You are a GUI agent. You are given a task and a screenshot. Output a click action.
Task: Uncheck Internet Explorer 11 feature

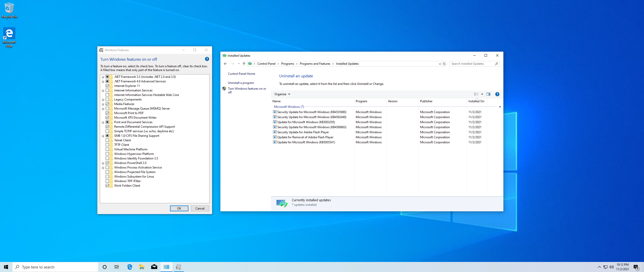[x=107, y=86]
